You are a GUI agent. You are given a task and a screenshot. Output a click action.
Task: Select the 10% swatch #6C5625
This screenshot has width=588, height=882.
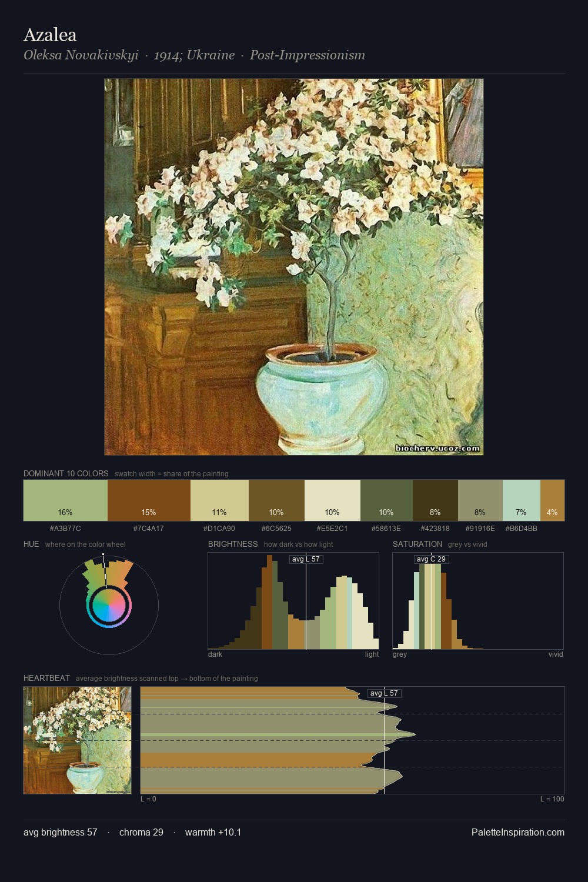click(276, 500)
